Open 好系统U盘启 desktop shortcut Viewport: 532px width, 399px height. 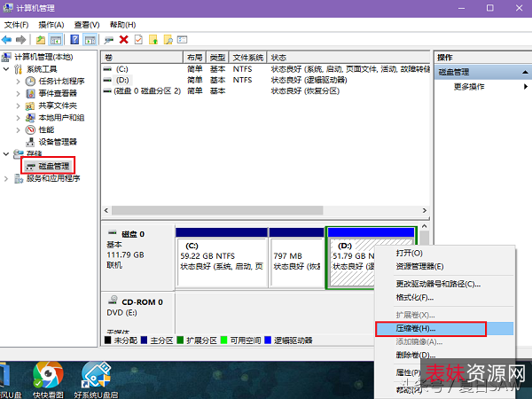point(97,380)
